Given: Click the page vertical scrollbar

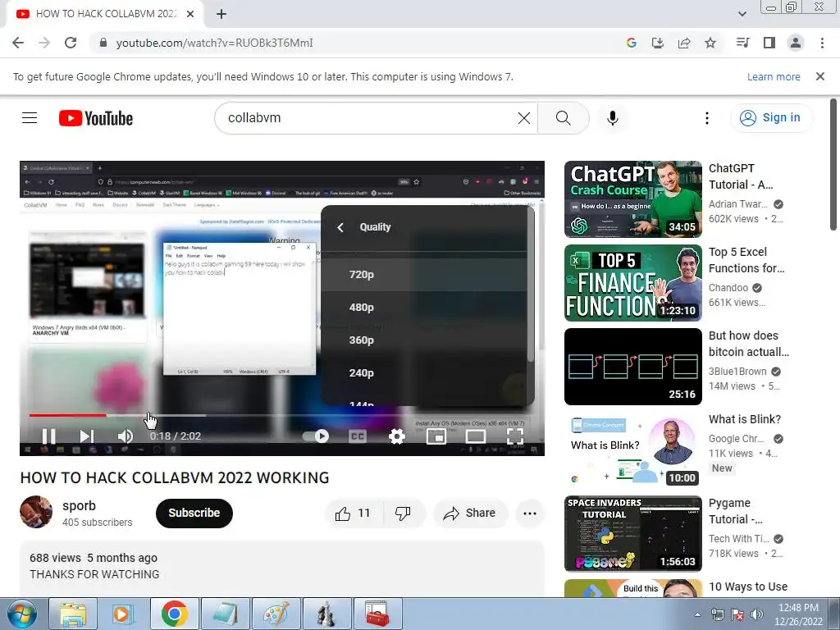Looking at the screenshot, I should 833,164.
